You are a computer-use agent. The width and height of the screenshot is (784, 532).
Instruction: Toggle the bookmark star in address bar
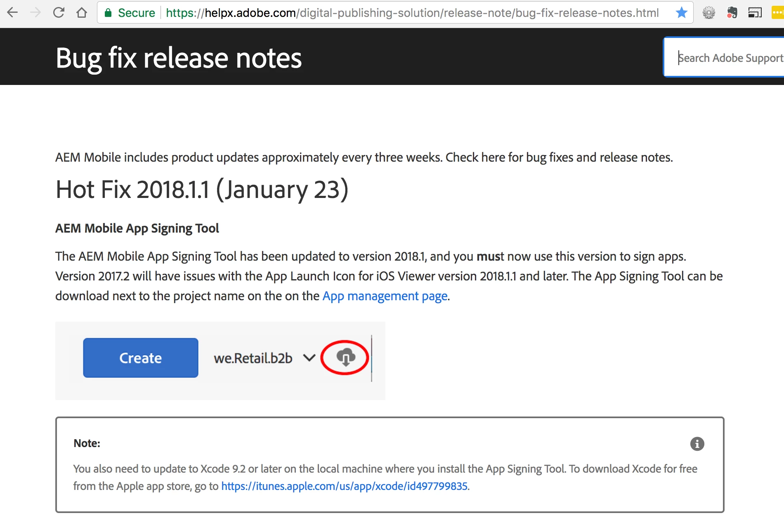click(x=682, y=13)
